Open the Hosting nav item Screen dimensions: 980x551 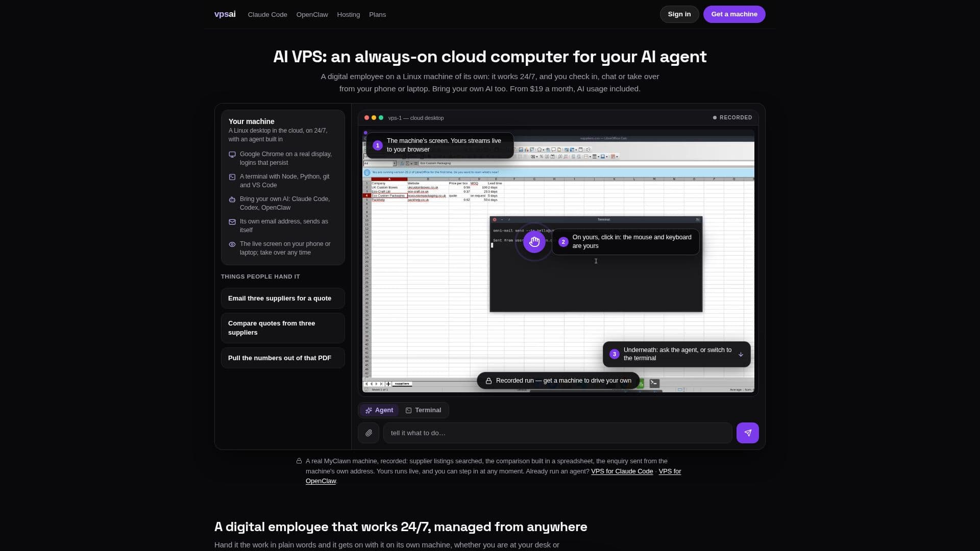348,15
